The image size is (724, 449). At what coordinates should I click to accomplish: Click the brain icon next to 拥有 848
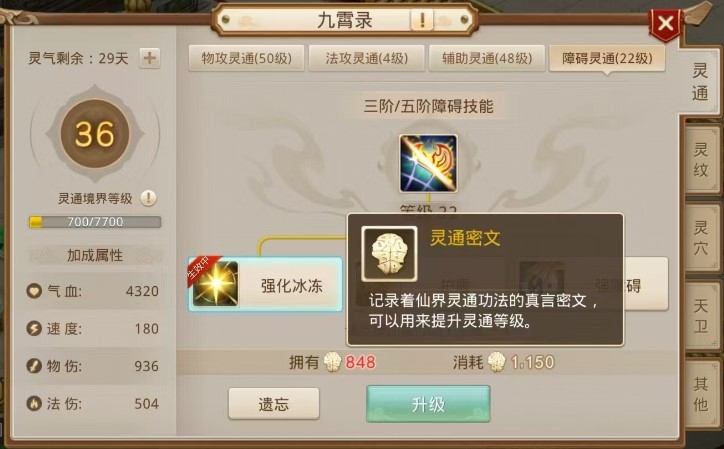tap(332, 362)
